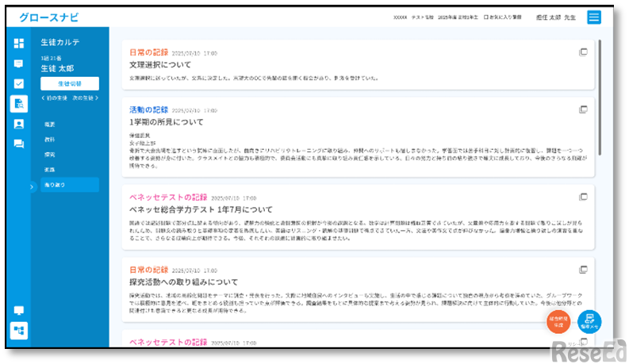Screen dimensions: 629x364
Task: Select the highlighted 振り返り menu item
Action: coord(70,185)
